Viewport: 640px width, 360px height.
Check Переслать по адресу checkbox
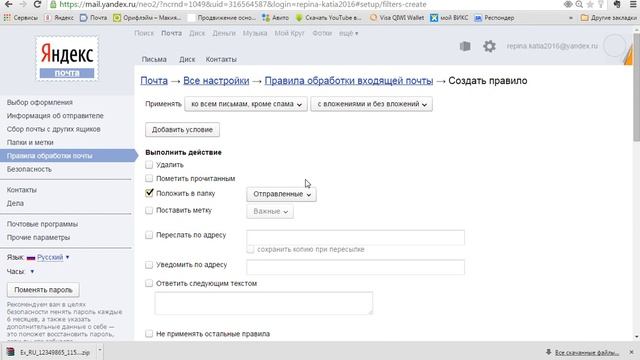coord(149,235)
